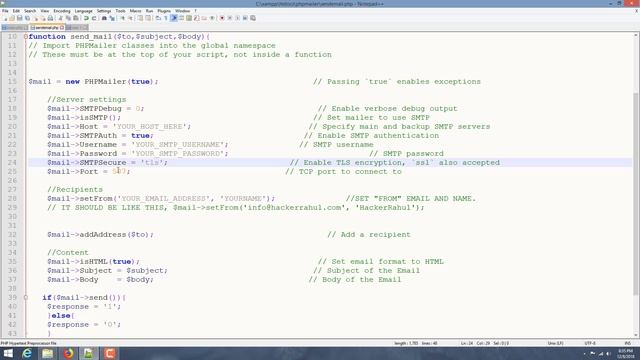This screenshot has height=360, width=640.
Task: Open File Explorer from taskbar
Action: [x=47, y=353]
